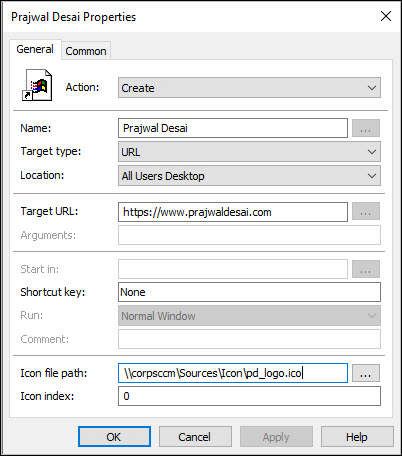Open the Run dropdown showing Normal Window
Screen dimensions: 402x456
pos(249,315)
